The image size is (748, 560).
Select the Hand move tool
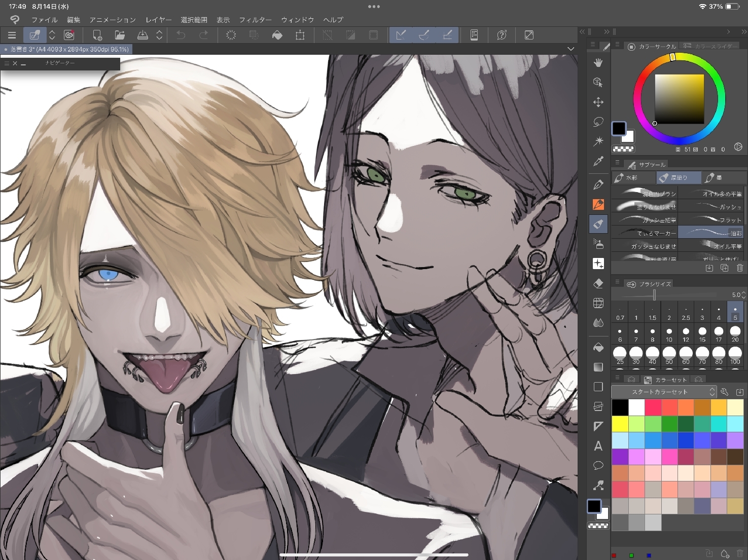pos(598,62)
